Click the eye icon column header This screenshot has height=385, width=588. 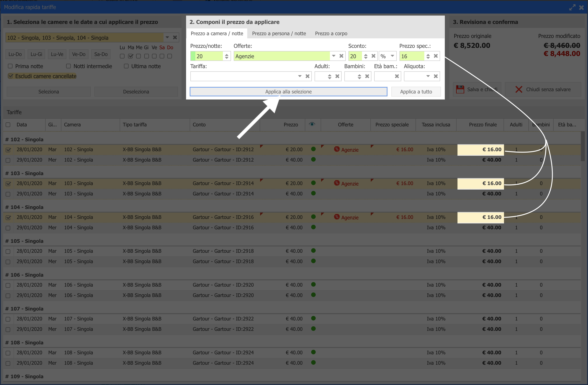(x=312, y=124)
